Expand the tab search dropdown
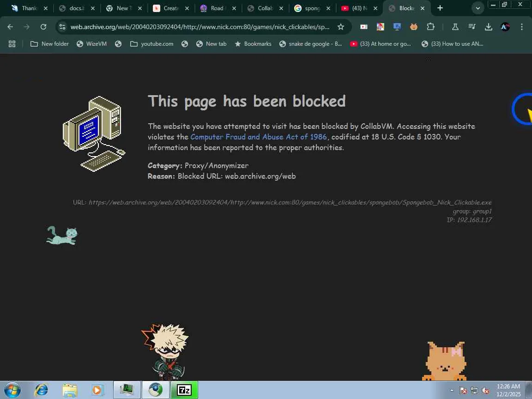This screenshot has height=399, width=532. point(478,8)
